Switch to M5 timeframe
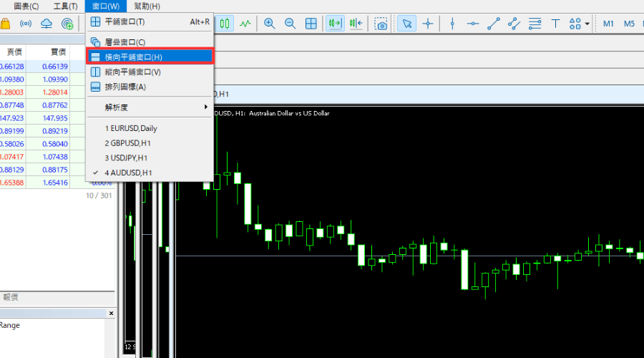Viewport: 644px width, 358px height. click(629, 24)
